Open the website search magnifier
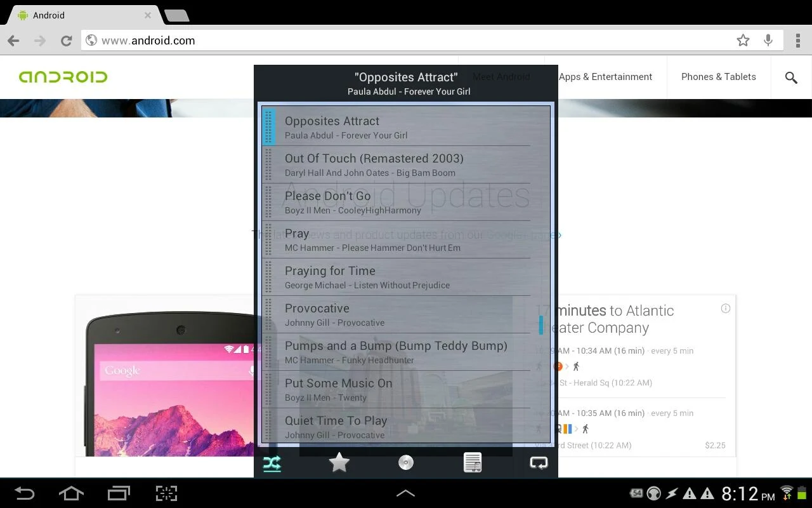Screen dimensions: 812x508 pyautogui.click(x=791, y=77)
